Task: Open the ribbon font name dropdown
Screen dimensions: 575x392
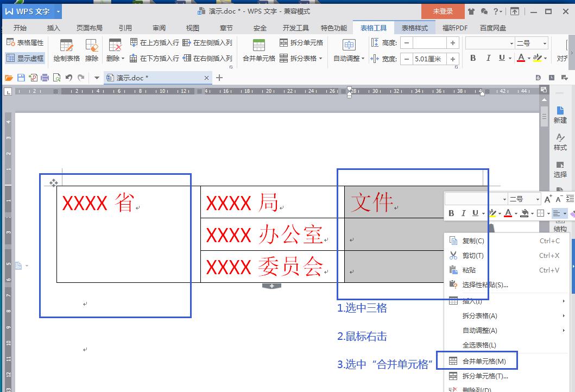Action: pyautogui.click(x=511, y=43)
